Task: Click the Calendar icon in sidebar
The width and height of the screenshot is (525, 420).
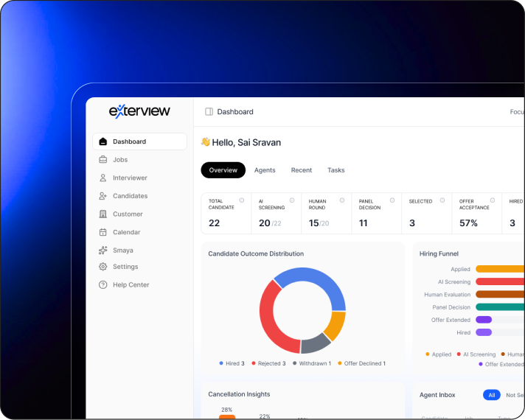Action: click(103, 232)
